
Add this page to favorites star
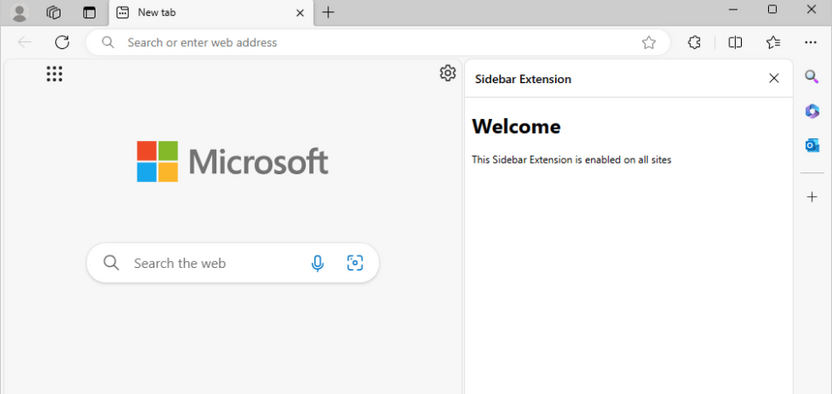(x=648, y=42)
